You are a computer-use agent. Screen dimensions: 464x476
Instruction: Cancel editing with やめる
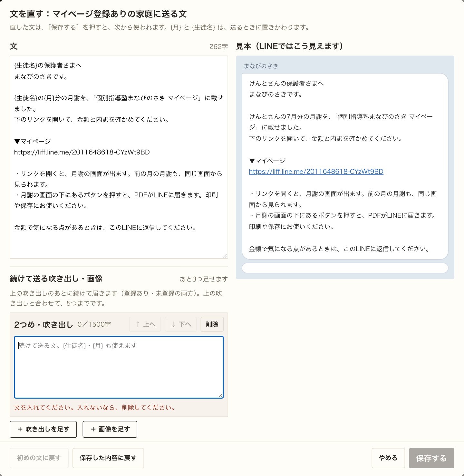[x=388, y=458]
